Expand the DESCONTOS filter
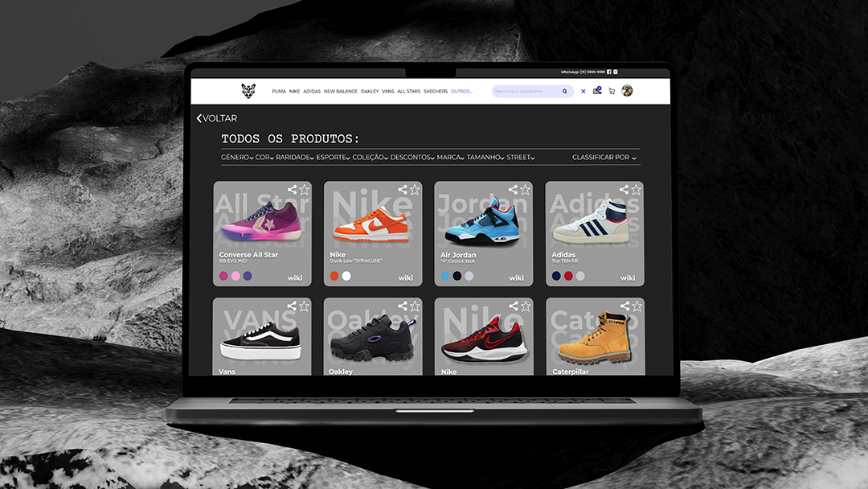This screenshot has width=868, height=489. (412, 158)
